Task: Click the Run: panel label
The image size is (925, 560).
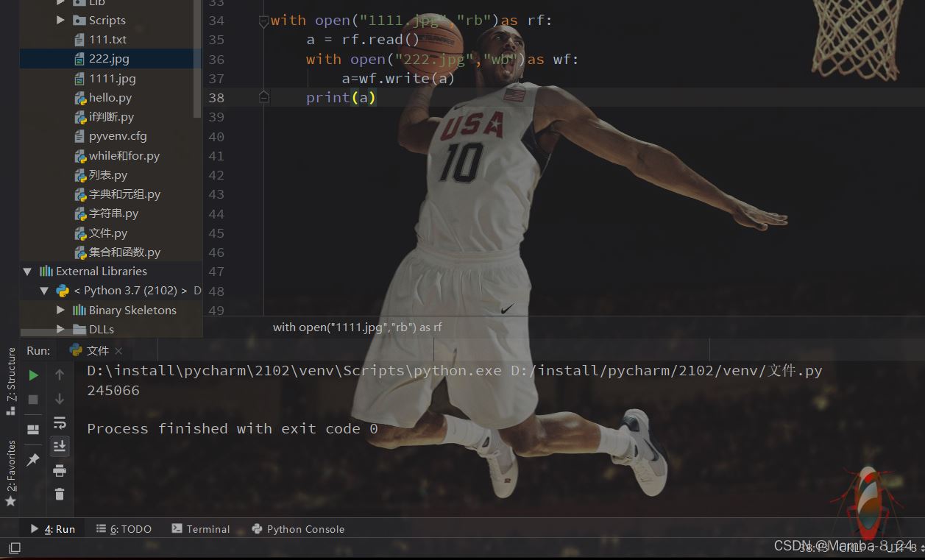Action: click(x=38, y=350)
